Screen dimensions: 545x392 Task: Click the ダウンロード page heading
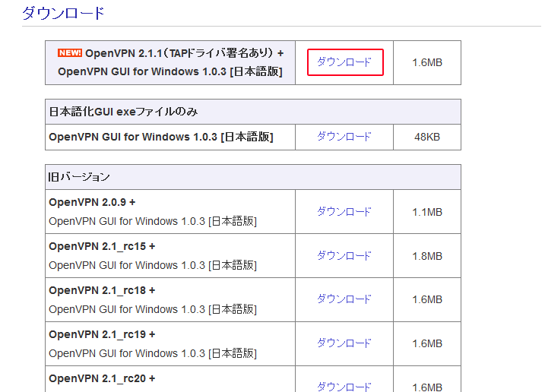tap(63, 13)
